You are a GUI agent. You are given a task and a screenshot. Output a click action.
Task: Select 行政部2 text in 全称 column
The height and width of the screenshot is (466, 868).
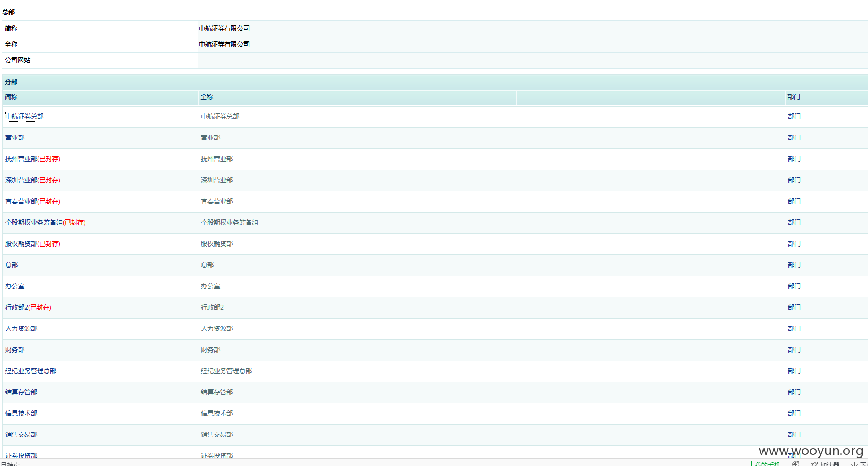212,307
